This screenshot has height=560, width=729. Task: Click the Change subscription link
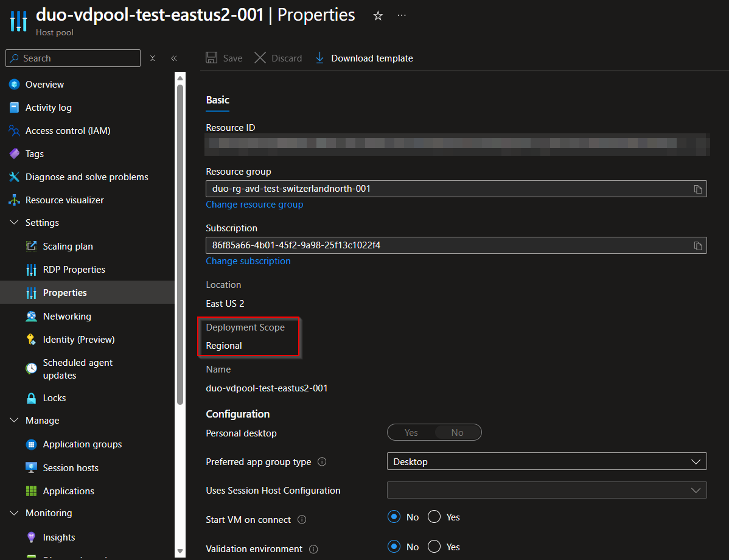click(x=248, y=261)
